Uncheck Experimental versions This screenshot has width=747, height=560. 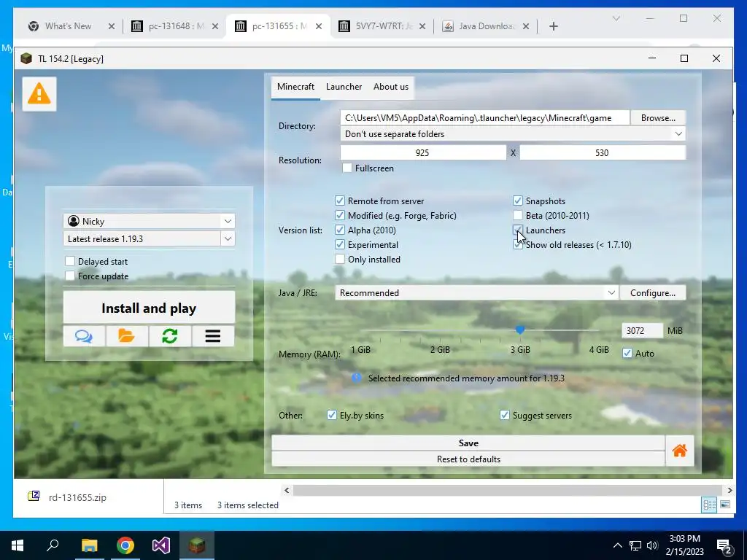340,245
